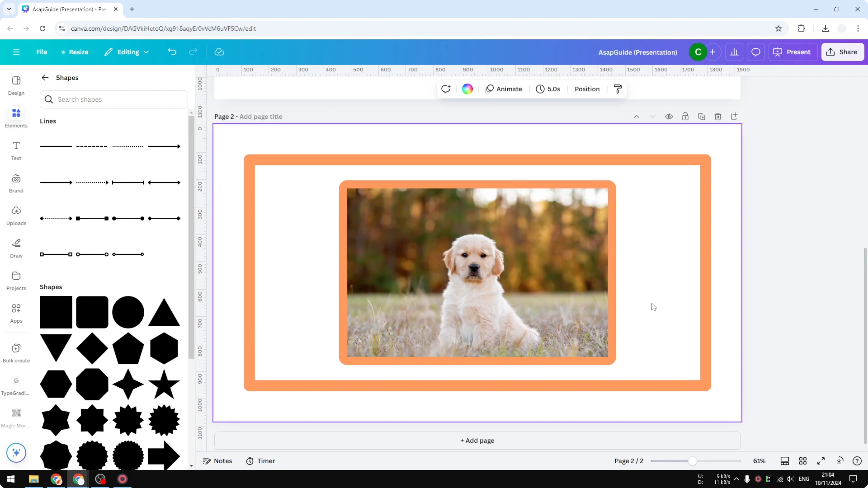Delete Page 2
The height and width of the screenshot is (488, 868).
click(x=718, y=116)
